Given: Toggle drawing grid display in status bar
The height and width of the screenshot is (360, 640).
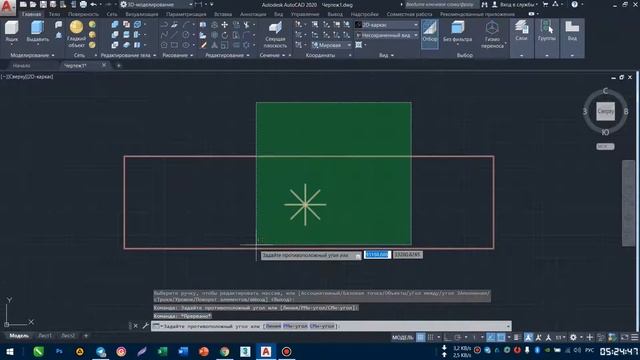Looking at the screenshot, I should tap(420, 338).
